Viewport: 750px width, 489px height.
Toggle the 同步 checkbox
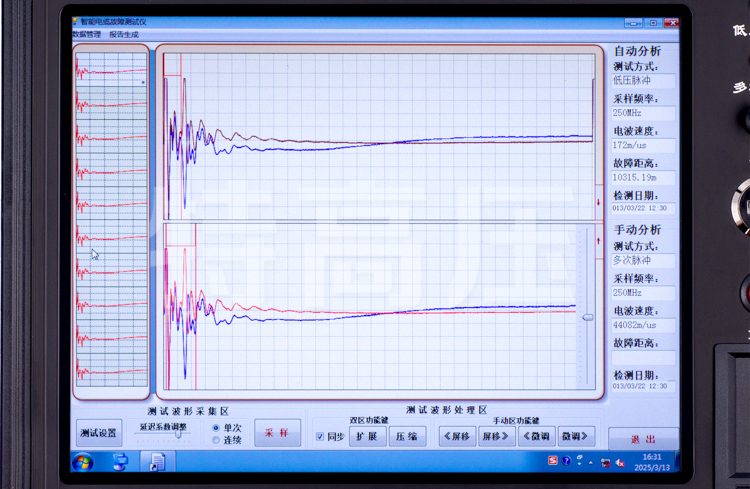[x=320, y=436]
